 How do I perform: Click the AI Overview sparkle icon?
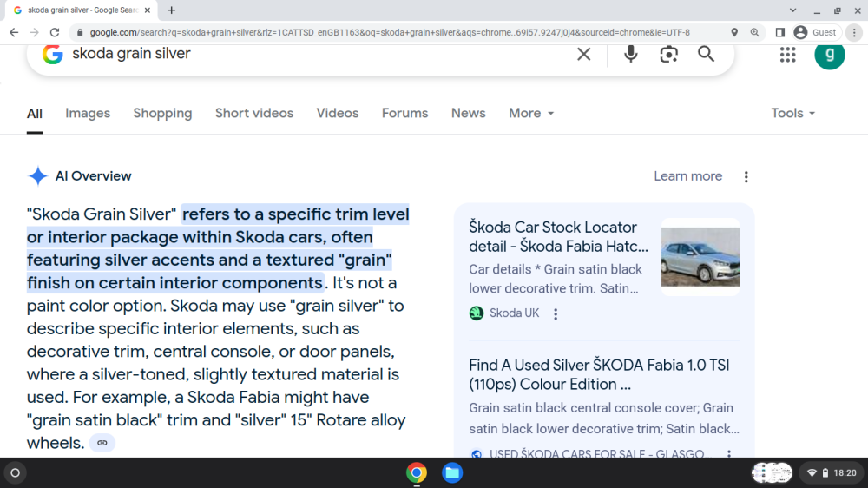click(x=37, y=176)
